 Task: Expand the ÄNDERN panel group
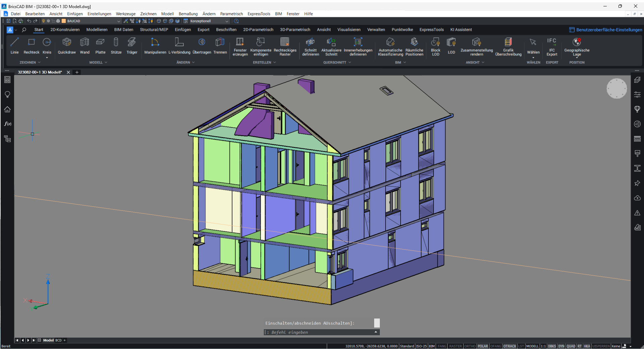coord(185,62)
